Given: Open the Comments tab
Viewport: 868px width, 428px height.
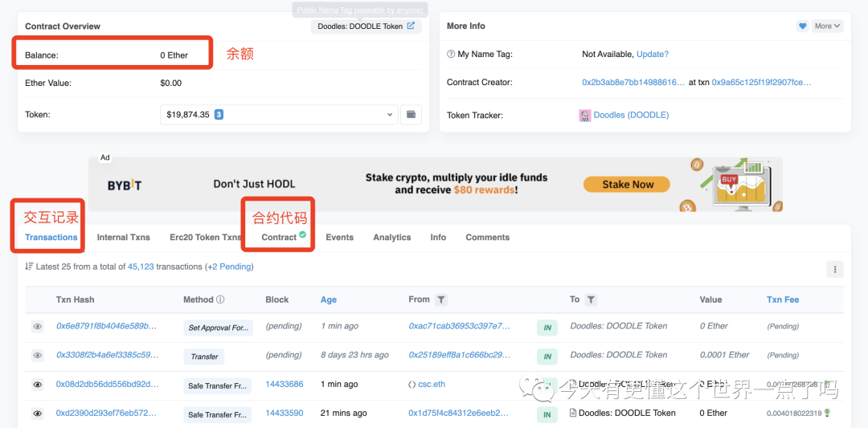Looking at the screenshot, I should (x=488, y=237).
